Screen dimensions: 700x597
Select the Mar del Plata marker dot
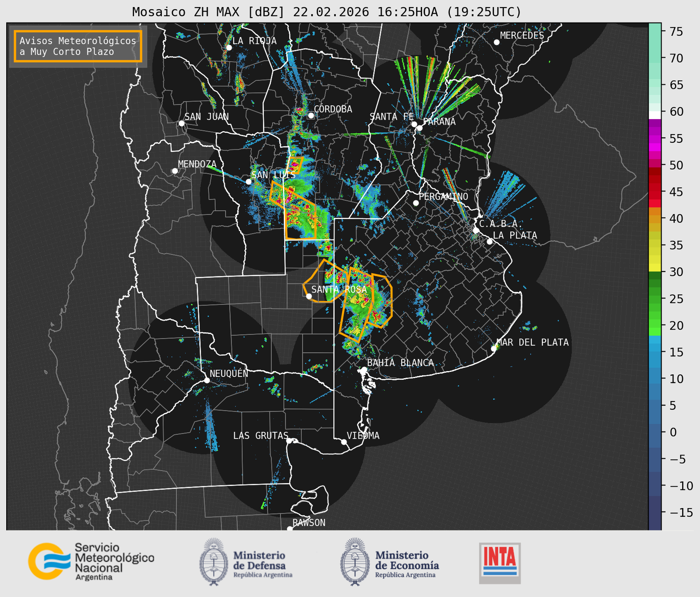click(x=494, y=349)
